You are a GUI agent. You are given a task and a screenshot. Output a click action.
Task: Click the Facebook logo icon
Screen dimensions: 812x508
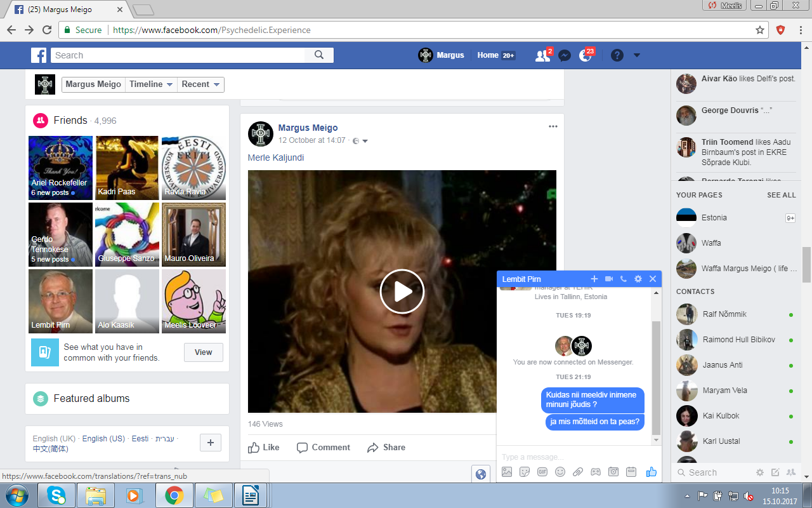[x=39, y=55]
